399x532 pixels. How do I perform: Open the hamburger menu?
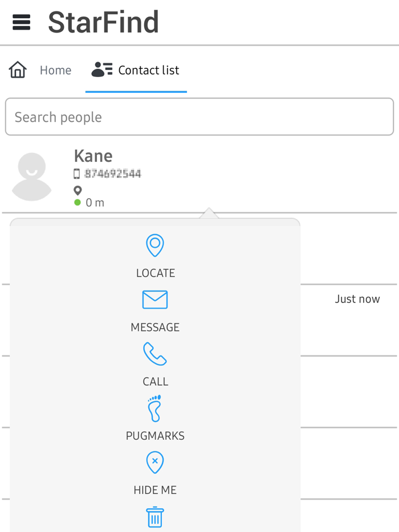(x=21, y=22)
